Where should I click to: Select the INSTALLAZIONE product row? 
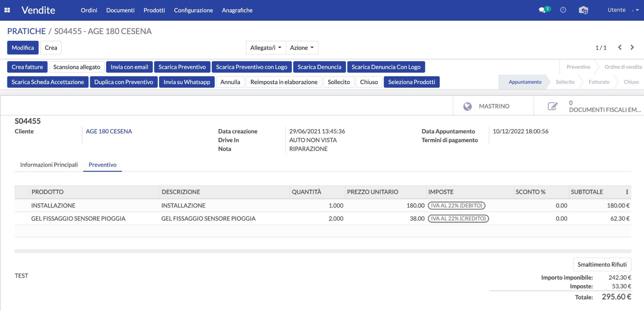click(x=323, y=206)
